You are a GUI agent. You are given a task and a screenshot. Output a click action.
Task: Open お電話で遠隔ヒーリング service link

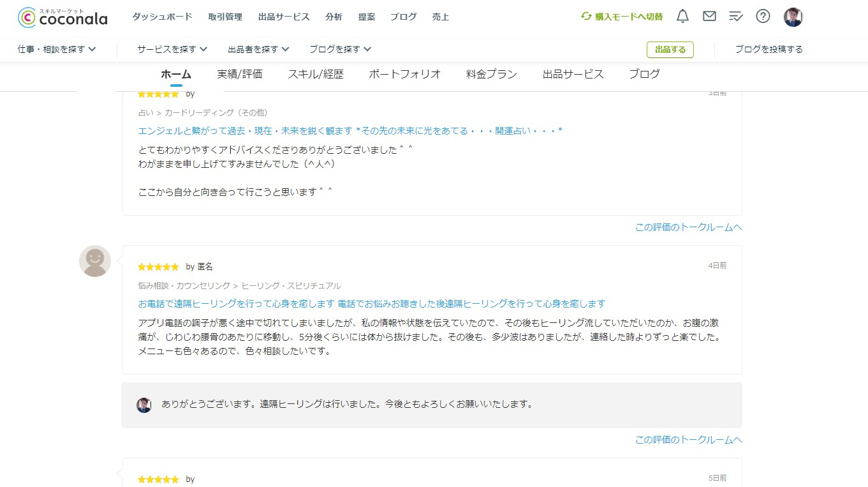pyautogui.click(x=372, y=304)
